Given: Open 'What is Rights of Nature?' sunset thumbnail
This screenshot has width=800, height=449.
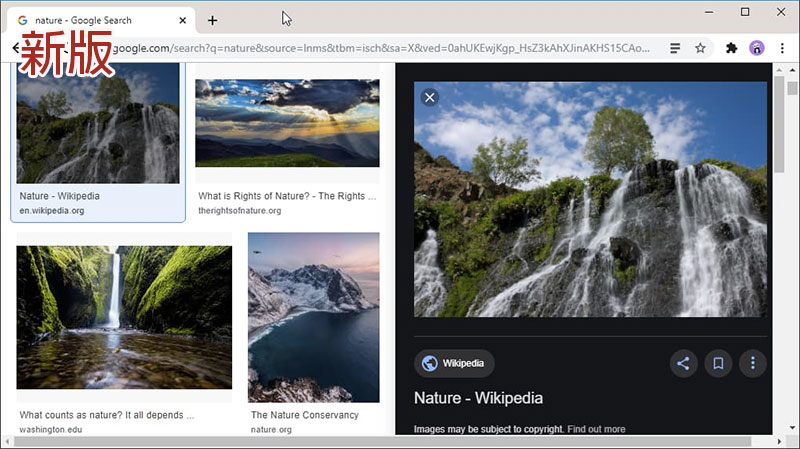Looking at the screenshot, I should (x=287, y=123).
